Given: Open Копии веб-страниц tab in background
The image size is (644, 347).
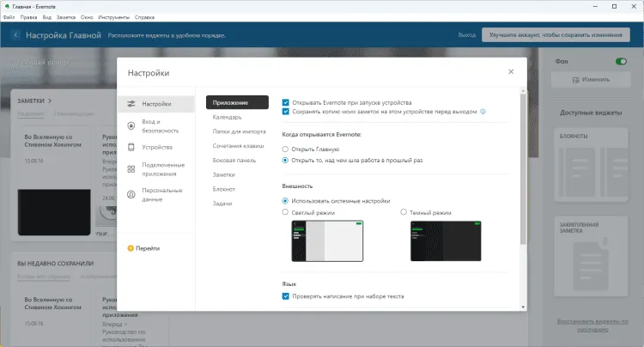Looking at the screenshot, I should 44,277.
